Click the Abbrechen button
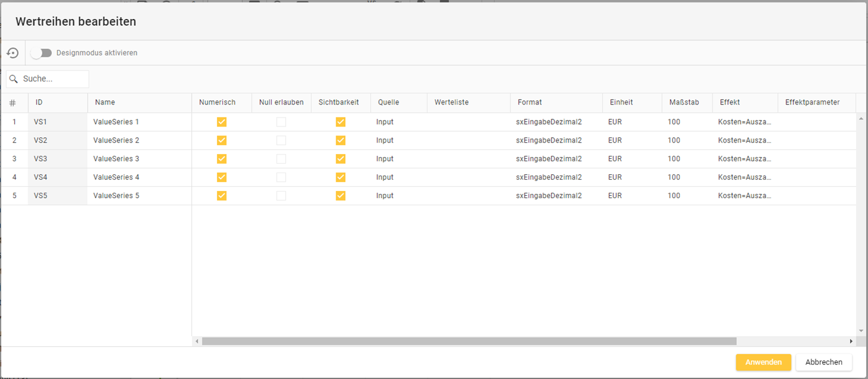 coord(823,362)
